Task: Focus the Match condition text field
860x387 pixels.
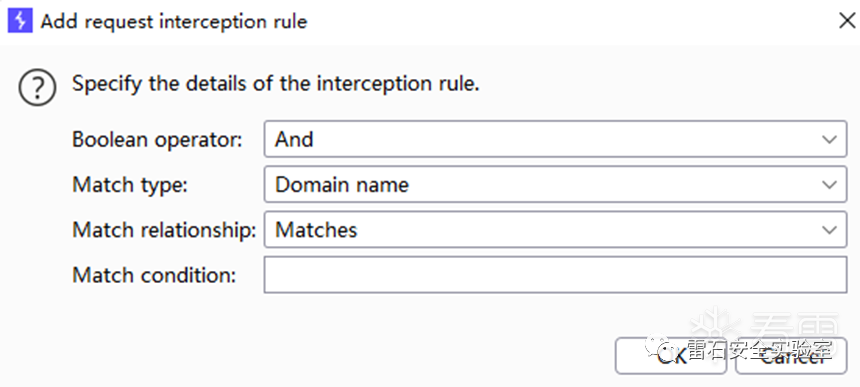Action: [555, 275]
